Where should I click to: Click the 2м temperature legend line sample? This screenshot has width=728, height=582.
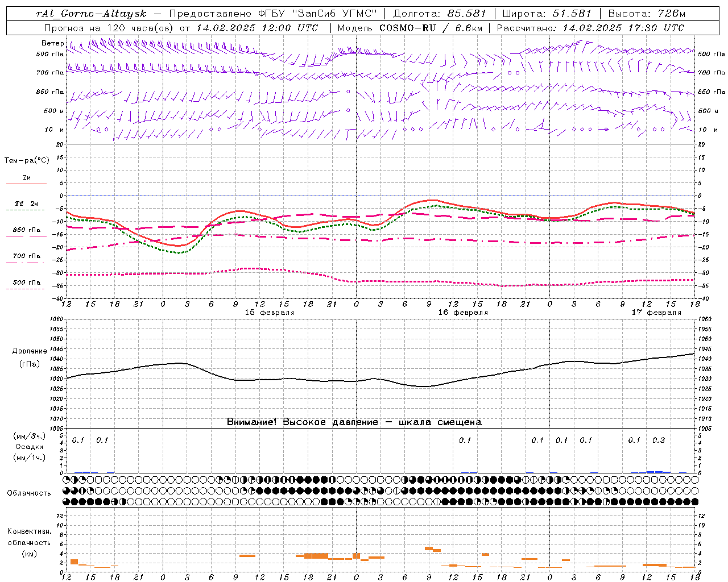(x=26, y=184)
